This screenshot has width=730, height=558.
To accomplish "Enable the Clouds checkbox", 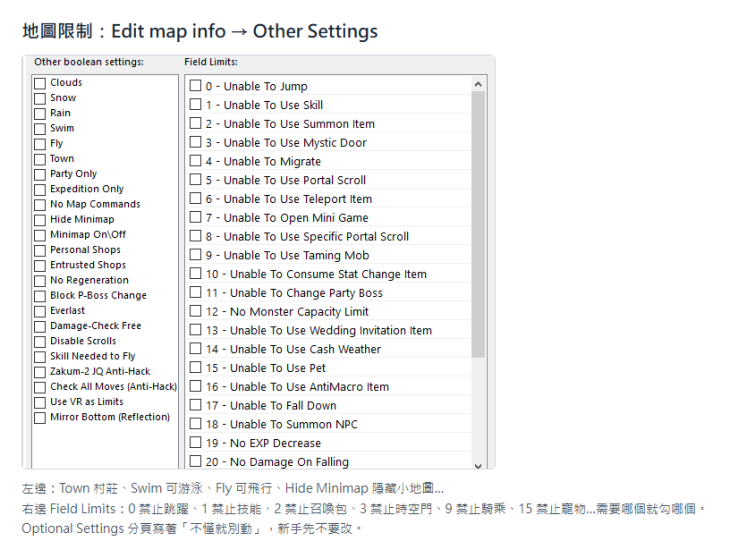I will [x=40, y=83].
